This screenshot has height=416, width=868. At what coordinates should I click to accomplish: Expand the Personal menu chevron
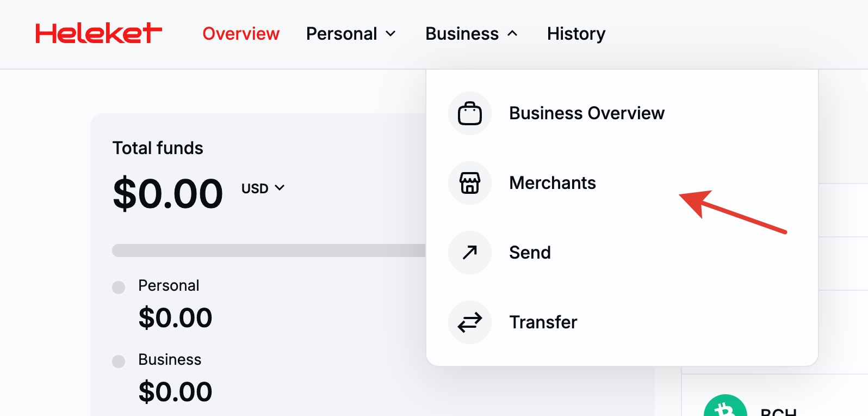[390, 34]
